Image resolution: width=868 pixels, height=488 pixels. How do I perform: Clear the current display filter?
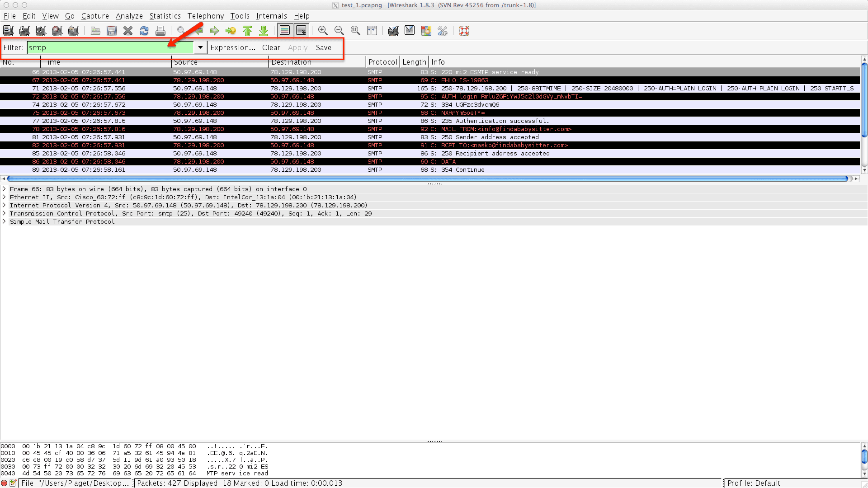tap(271, 47)
